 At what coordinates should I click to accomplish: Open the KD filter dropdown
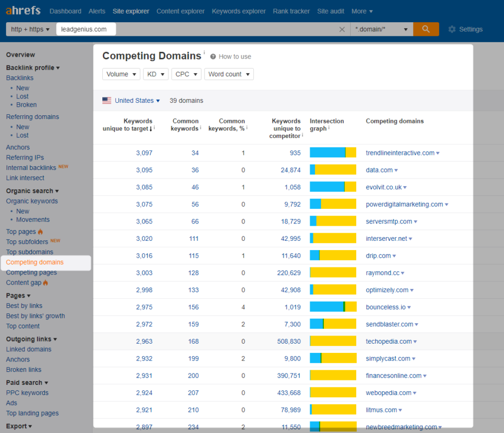pyautogui.click(x=155, y=74)
